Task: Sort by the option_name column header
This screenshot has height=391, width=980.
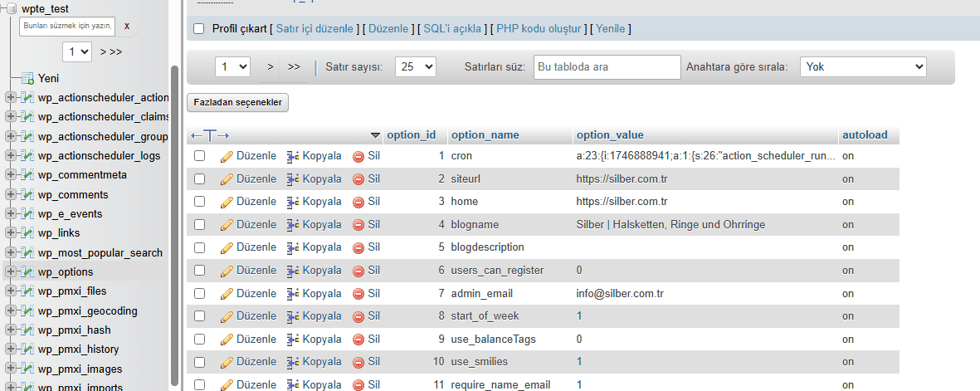Action: pos(485,134)
